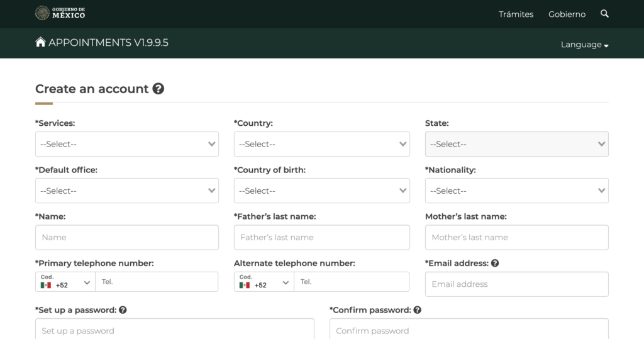Expand the Country of birth dropdown
This screenshot has height=339, width=644.
[321, 191]
